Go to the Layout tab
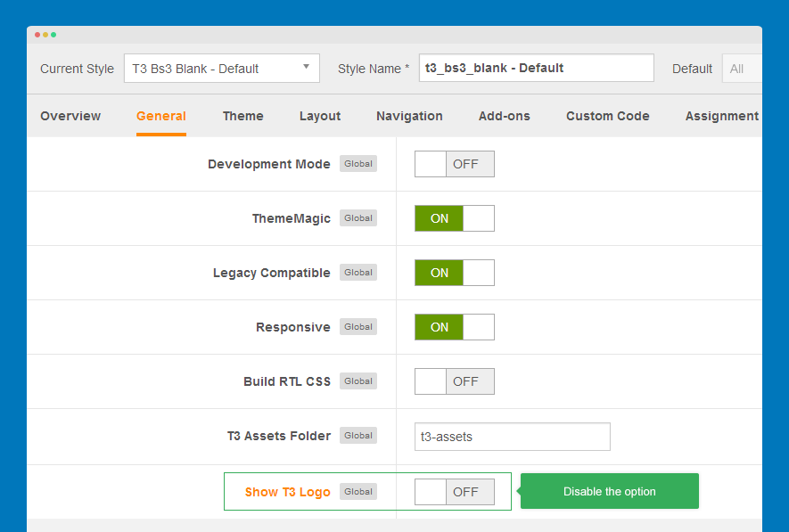This screenshot has width=789, height=532. pyautogui.click(x=320, y=116)
